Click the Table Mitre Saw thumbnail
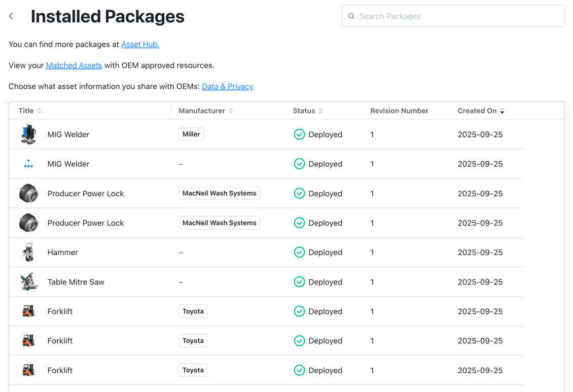 [29, 281]
